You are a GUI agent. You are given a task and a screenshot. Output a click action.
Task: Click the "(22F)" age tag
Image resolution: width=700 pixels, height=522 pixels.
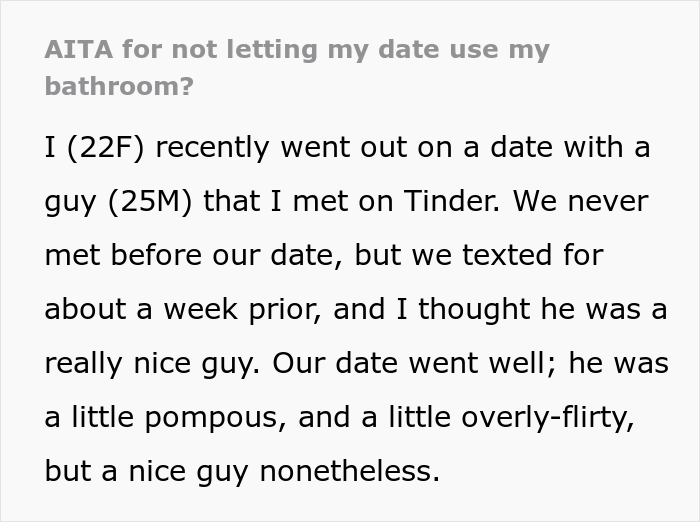click(107, 147)
